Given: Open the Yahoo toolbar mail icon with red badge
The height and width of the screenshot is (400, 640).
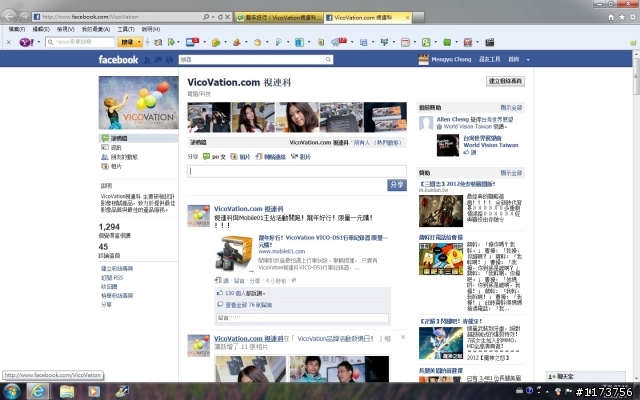Looking at the screenshot, I should point(192,42).
